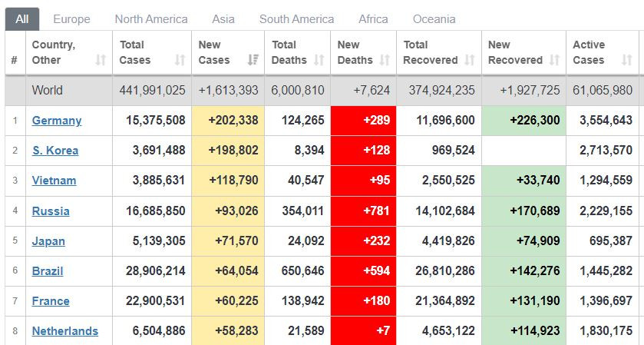Switch to South America tab
Viewport: 644px width, 345px height.
pos(296,19)
